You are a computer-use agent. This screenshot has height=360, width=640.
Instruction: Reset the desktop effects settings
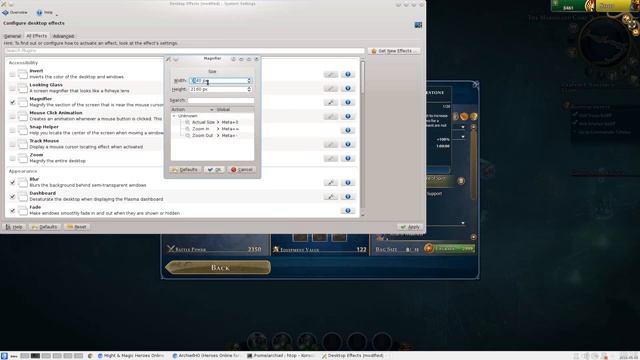(77, 227)
